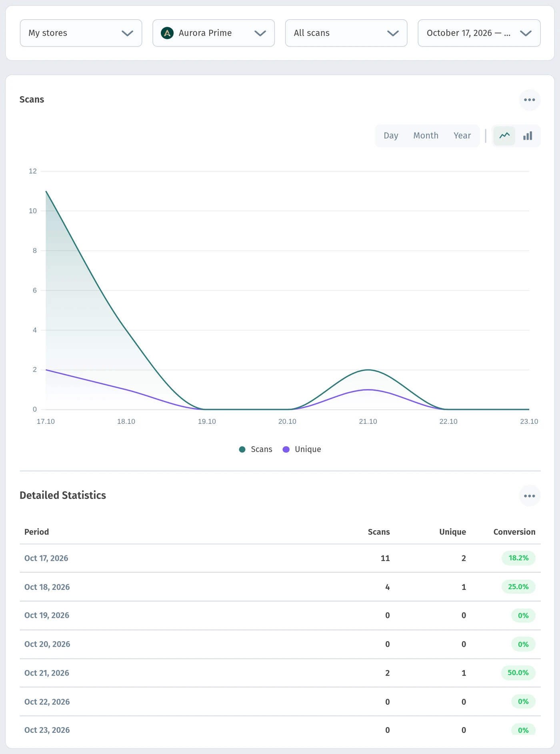Image resolution: width=560 pixels, height=754 pixels.
Task: Click the Scans column header in table
Action: tap(379, 532)
